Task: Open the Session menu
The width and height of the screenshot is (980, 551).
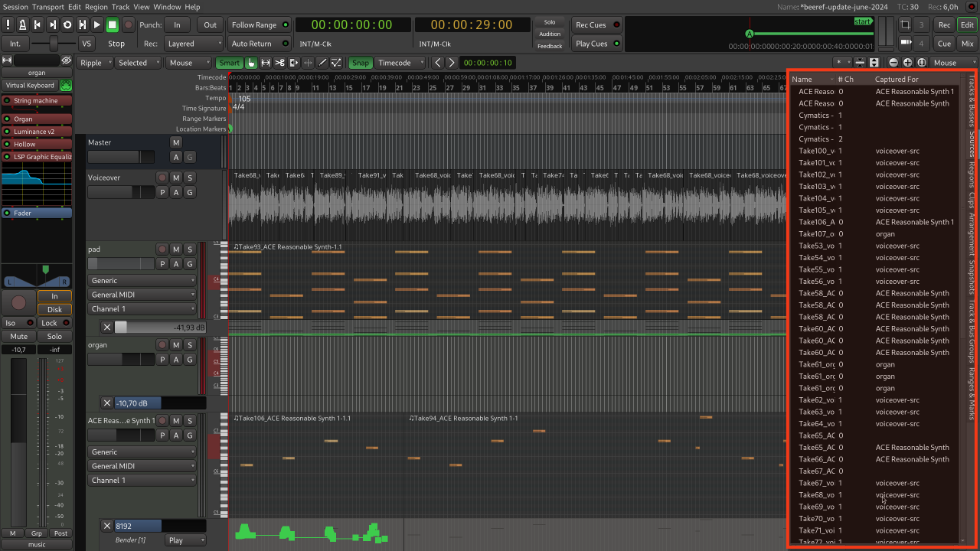Action: (x=15, y=7)
